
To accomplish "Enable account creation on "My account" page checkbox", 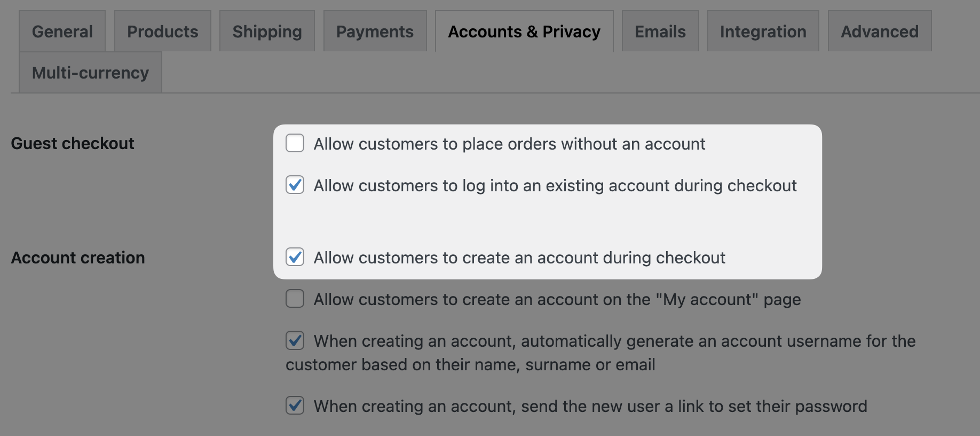I will click(x=295, y=299).
